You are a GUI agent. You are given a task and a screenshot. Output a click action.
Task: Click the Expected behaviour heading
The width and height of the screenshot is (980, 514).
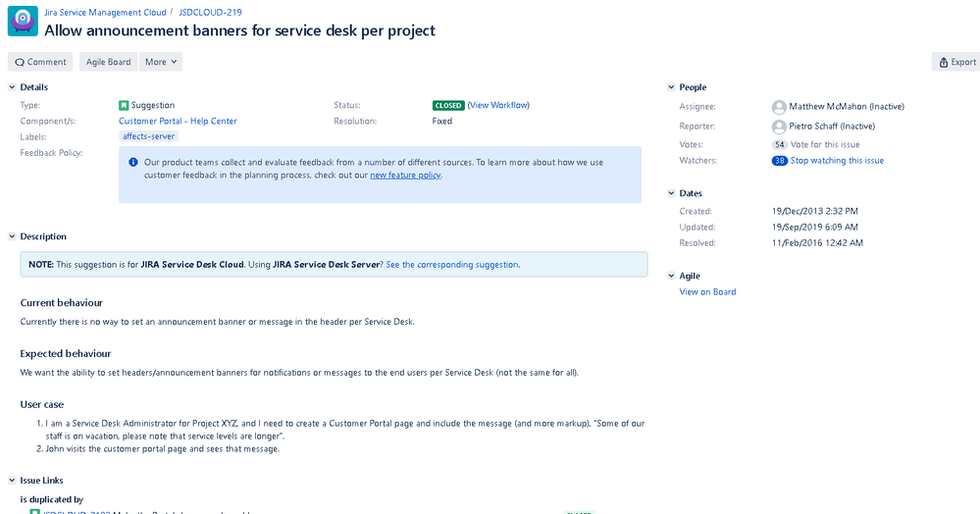(65, 353)
